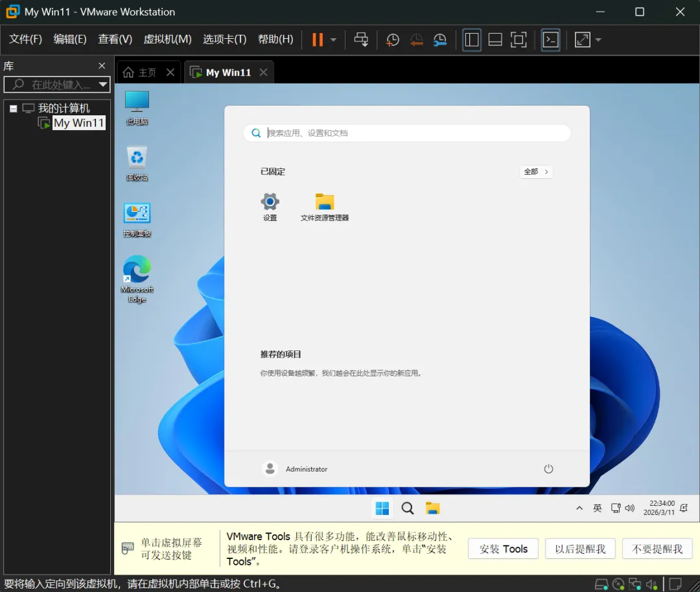Open pinned 文件资源管理器 app
This screenshot has height=592, width=700.
click(x=325, y=207)
